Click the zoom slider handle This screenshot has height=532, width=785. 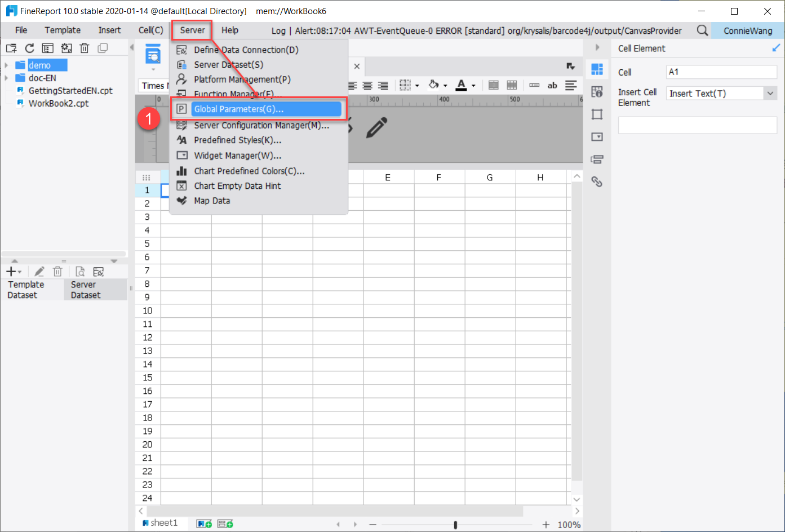click(x=455, y=525)
